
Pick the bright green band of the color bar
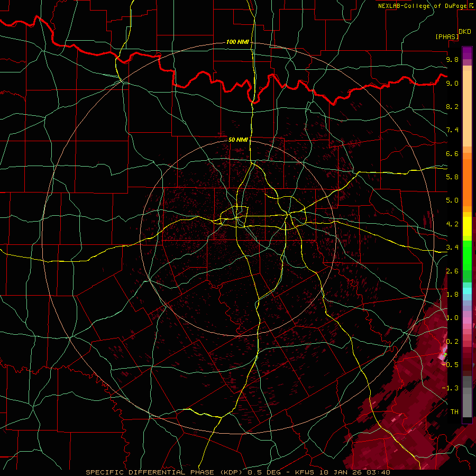467,255
